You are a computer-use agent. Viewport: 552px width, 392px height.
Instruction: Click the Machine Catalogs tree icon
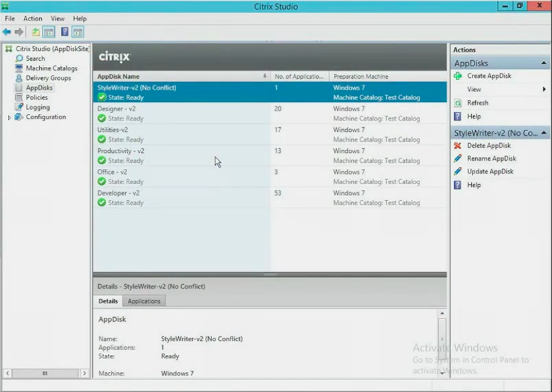point(19,68)
